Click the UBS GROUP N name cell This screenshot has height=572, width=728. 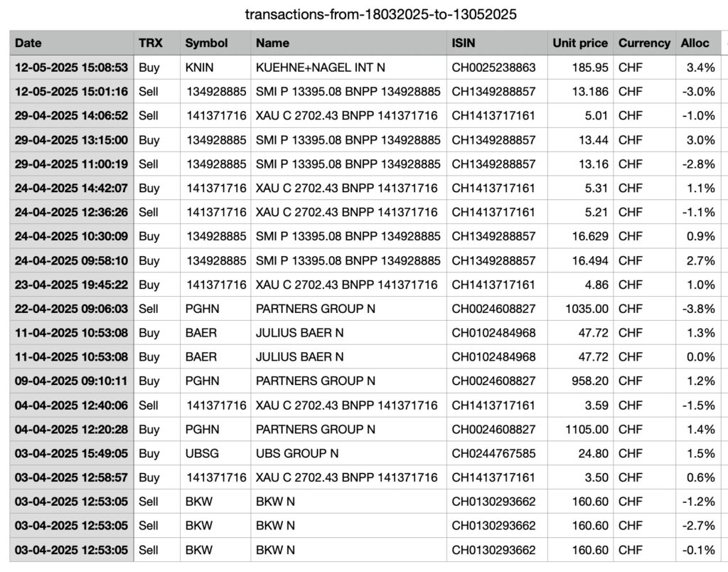coord(348,453)
